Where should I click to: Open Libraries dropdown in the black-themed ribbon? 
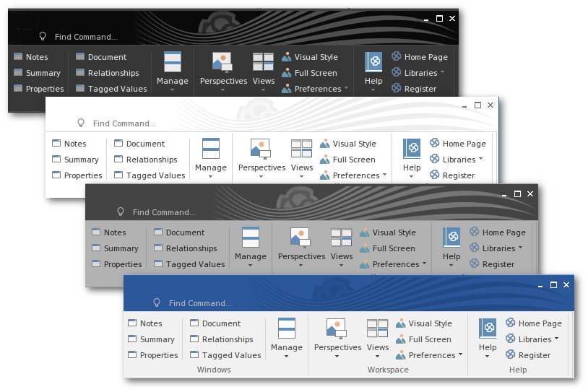coord(420,73)
